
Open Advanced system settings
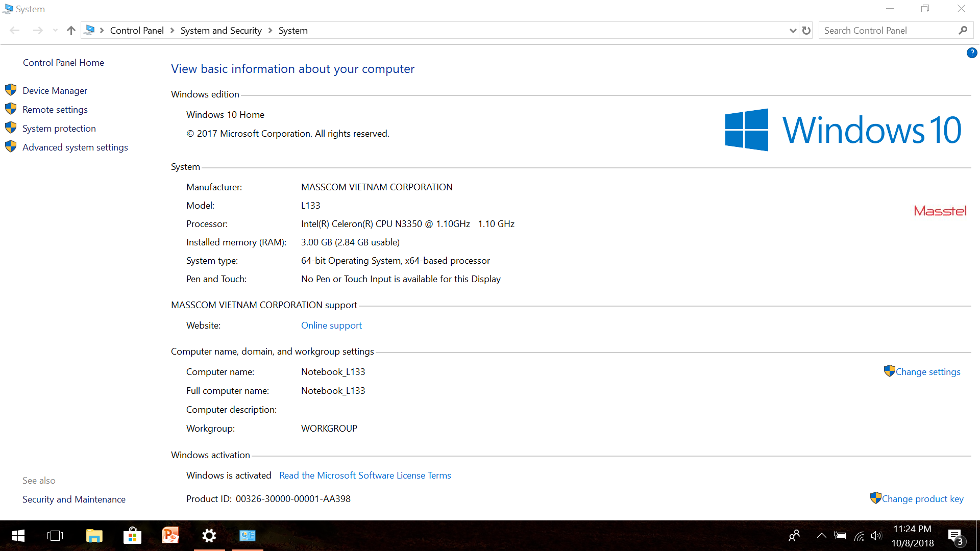(75, 147)
